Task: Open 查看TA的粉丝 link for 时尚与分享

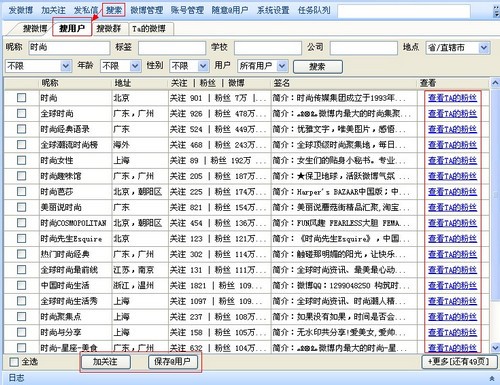Action: point(452,332)
